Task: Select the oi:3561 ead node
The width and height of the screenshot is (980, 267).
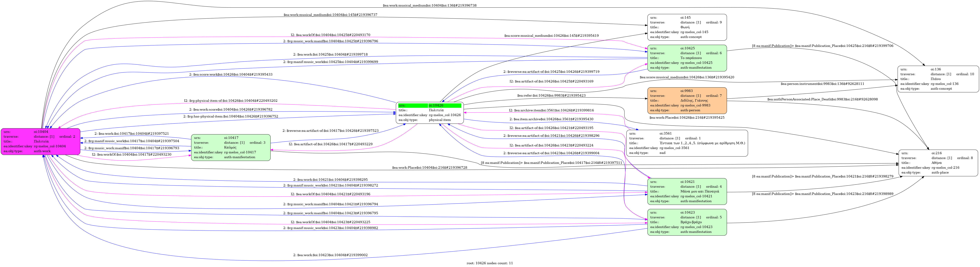Action: (x=687, y=143)
